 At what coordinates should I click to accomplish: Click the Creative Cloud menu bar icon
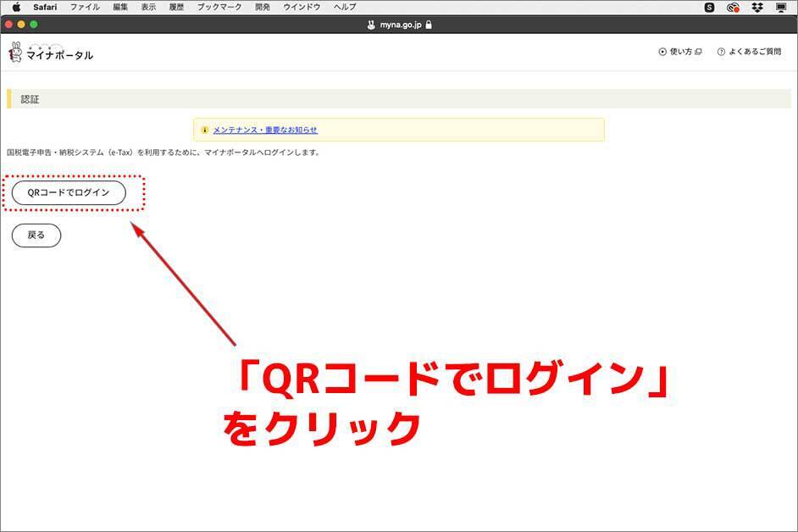coord(733,7)
